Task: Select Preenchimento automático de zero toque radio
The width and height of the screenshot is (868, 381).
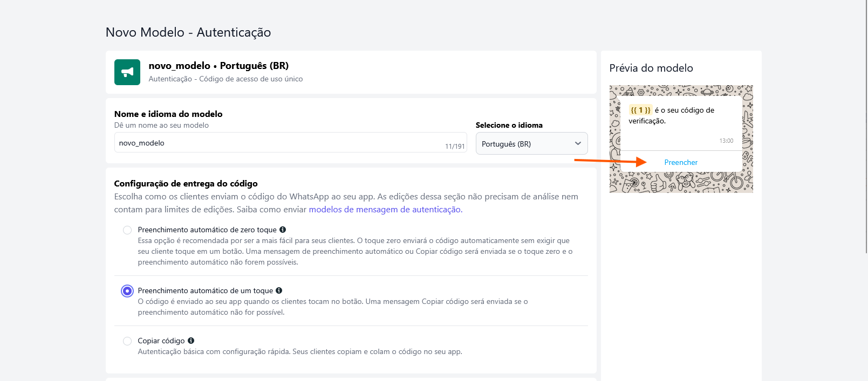Action: pyautogui.click(x=127, y=230)
